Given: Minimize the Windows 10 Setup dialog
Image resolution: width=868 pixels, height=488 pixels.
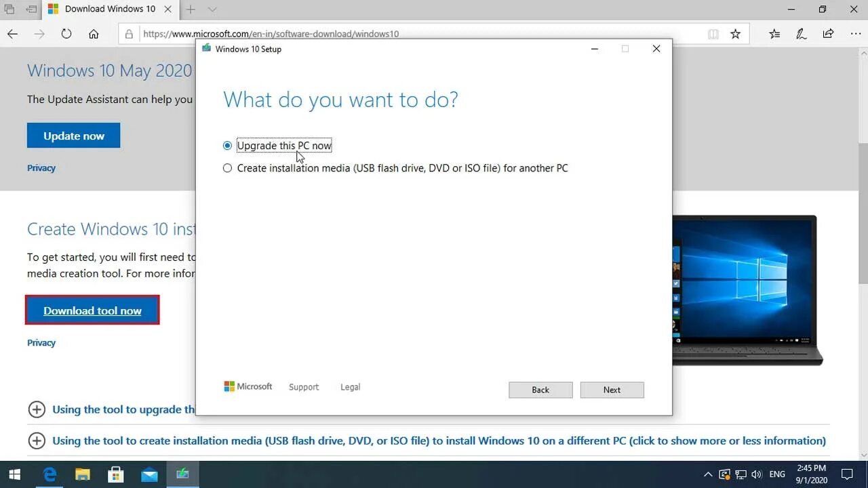Looking at the screenshot, I should coord(595,49).
